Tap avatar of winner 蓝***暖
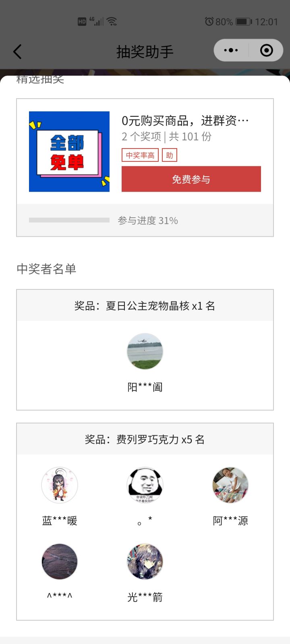290x644 pixels. coord(60,485)
